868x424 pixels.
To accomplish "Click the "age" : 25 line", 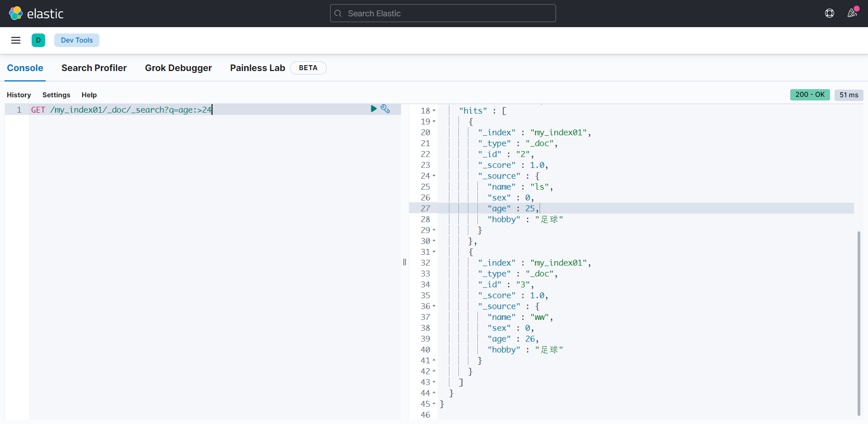I will [x=513, y=209].
